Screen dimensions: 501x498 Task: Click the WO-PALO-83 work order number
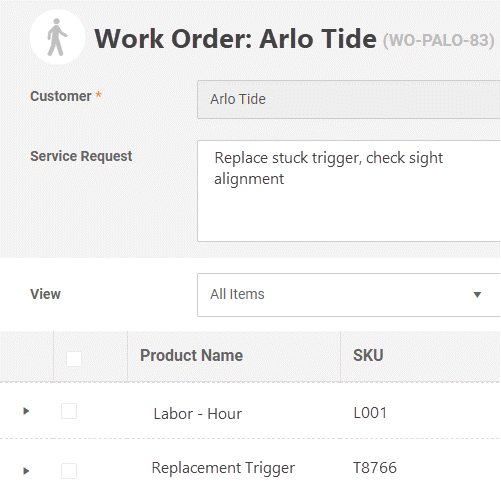pos(438,41)
